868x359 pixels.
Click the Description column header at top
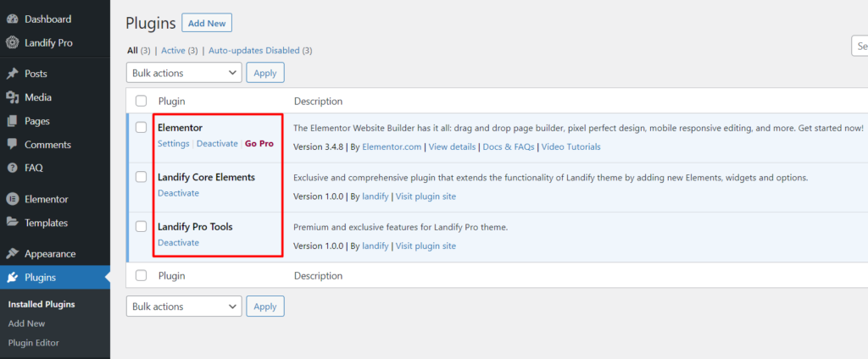[x=319, y=102]
